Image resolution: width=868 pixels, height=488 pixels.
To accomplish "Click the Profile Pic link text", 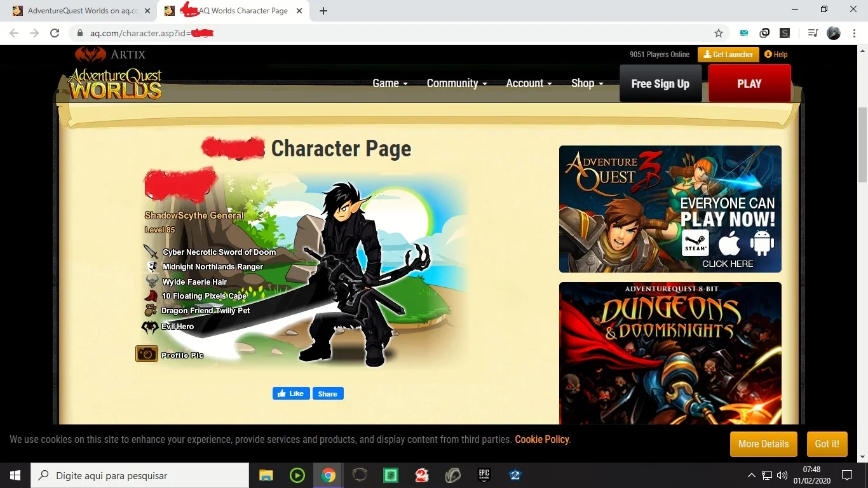I will pos(182,355).
